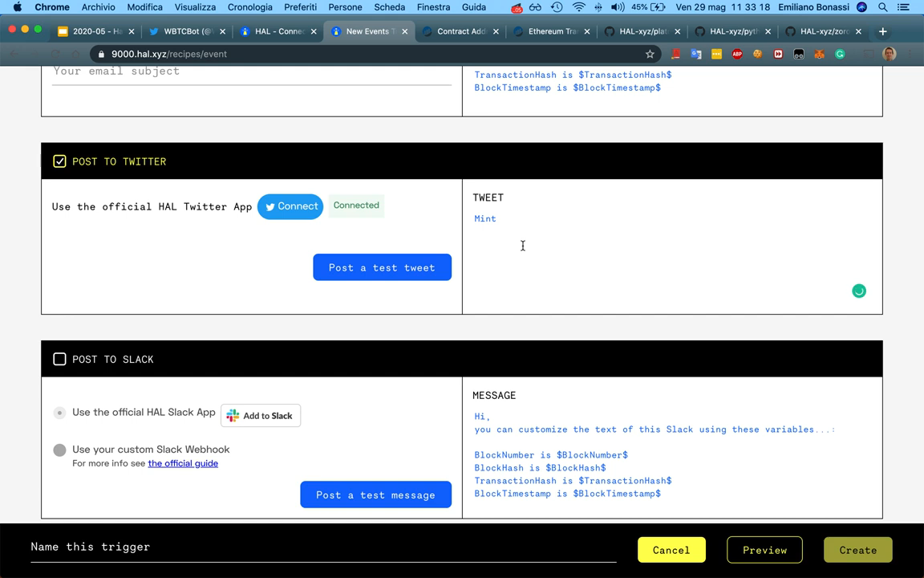Viewport: 924px width, 578px height.
Task: Click the Name this trigger field
Action: click(x=323, y=547)
